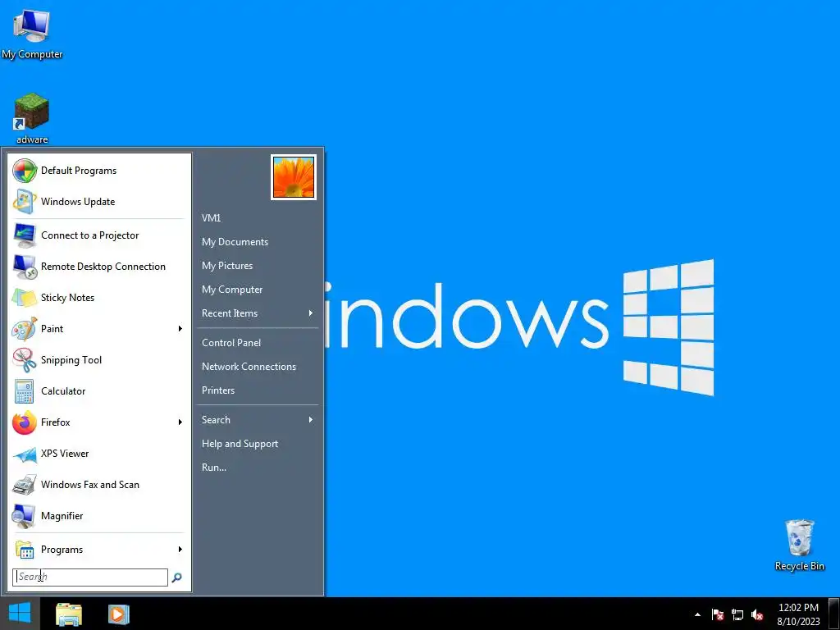Select the My Computer desktop icon
This screenshot has height=630, width=840.
[32, 34]
